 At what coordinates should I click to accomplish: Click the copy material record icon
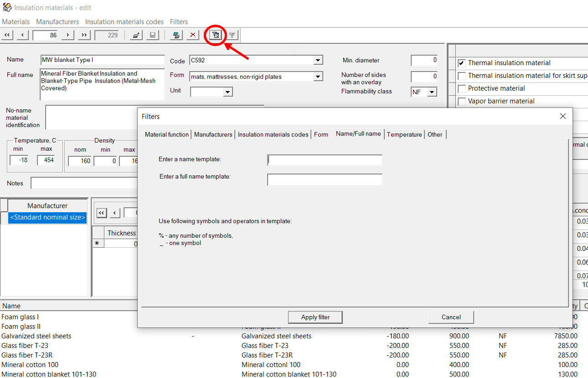[x=176, y=35]
